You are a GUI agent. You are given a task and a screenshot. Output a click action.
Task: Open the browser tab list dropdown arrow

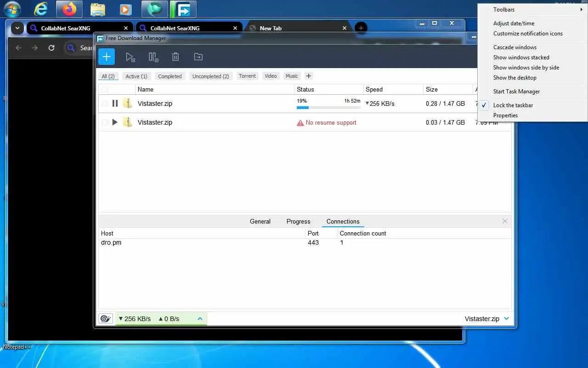(17, 28)
